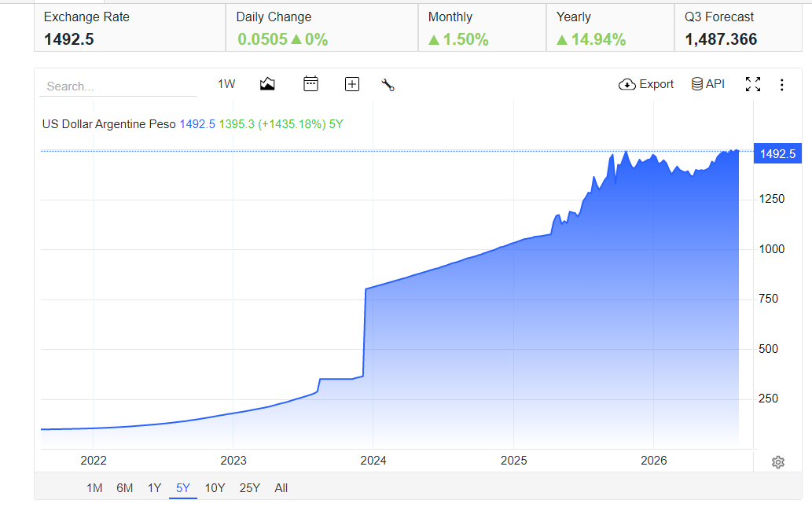Click the Export cloud download button
The height and width of the screenshot is (518, 812).
pos(646,84)
